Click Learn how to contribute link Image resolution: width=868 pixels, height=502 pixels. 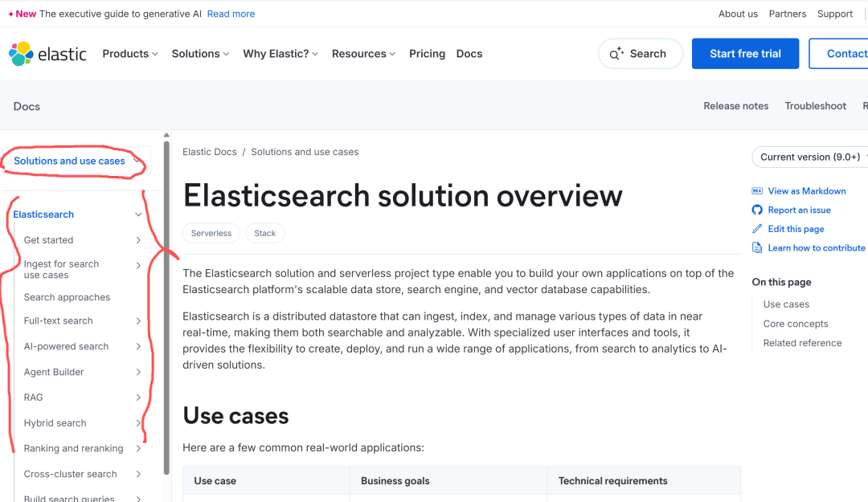816,248
